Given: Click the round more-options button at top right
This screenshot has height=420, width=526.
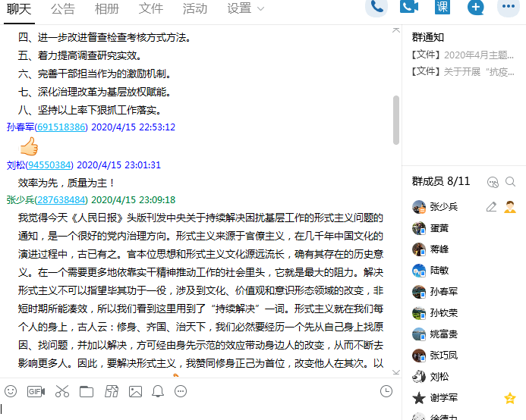Looking at the screenshot, I should pos(508,7).
